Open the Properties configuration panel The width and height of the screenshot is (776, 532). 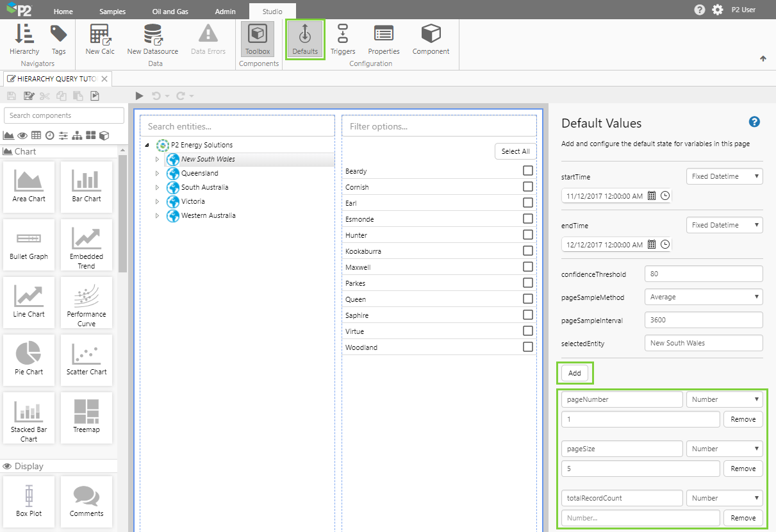(383, 39)
